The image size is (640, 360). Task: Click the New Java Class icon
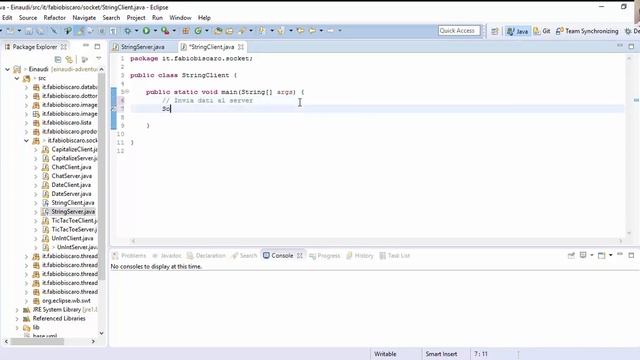198,31
